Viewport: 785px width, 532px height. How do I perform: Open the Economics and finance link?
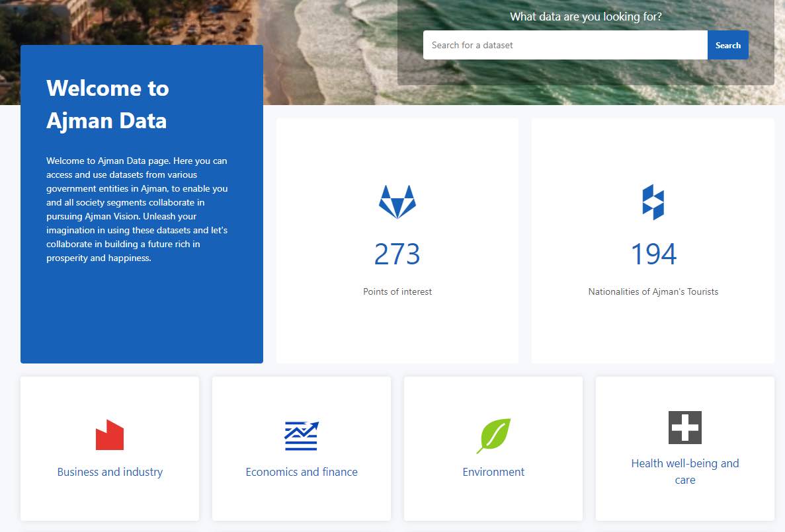click(302, 472)
